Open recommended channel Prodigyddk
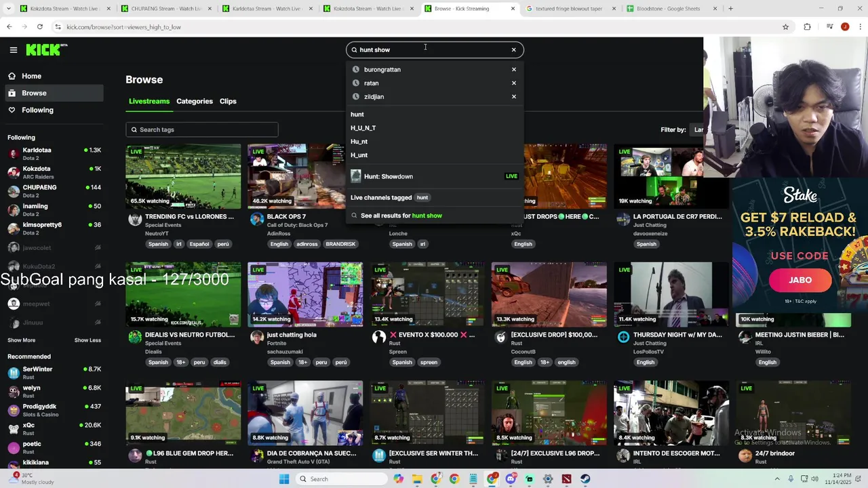The image size is (868, 488). [54, 409]
